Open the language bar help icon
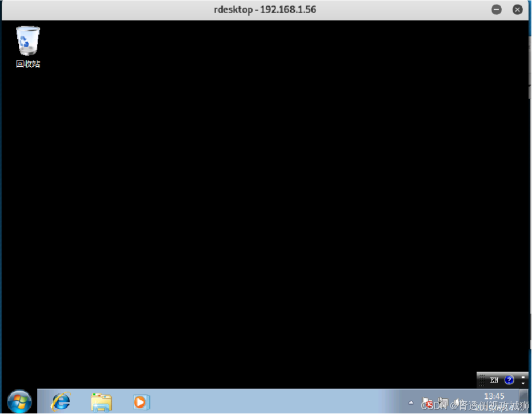532x415 pixels. [x=509, y=380]
